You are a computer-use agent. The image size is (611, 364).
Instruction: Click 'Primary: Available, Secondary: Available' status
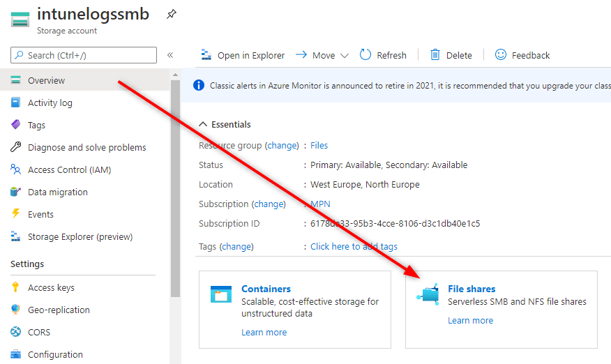click(x=389, y=165)
